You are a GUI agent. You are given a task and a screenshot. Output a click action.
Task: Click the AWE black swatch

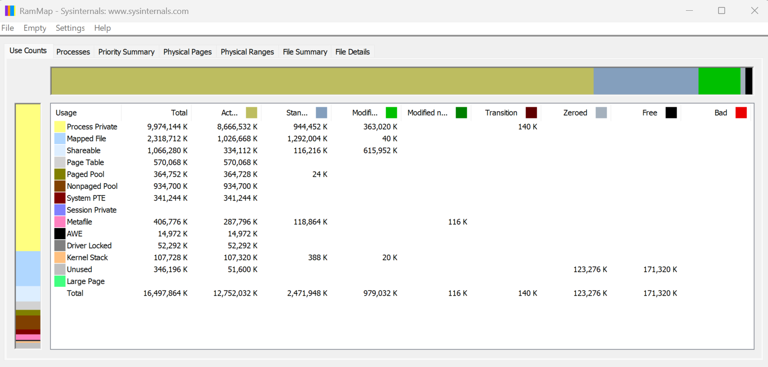pos(60,234)
